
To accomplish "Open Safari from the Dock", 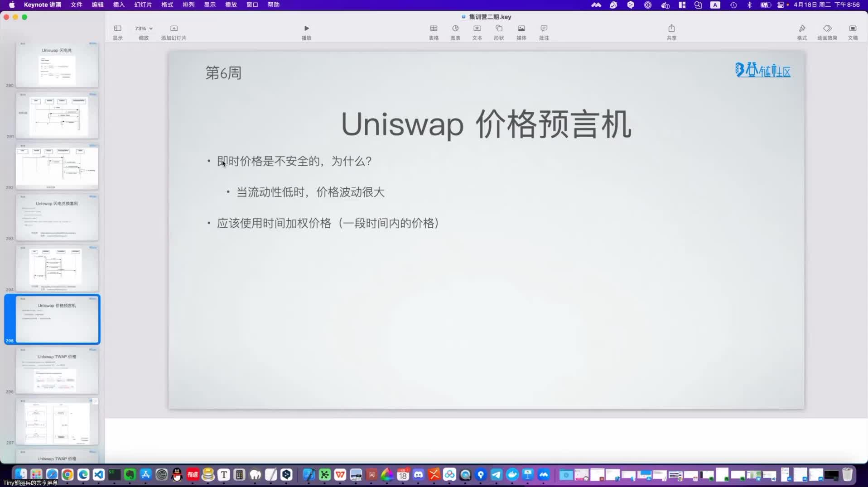I will tap(52, 474).
